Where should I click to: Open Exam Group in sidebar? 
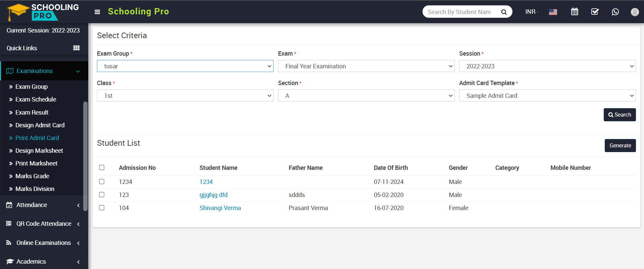(x=32, y=87)
